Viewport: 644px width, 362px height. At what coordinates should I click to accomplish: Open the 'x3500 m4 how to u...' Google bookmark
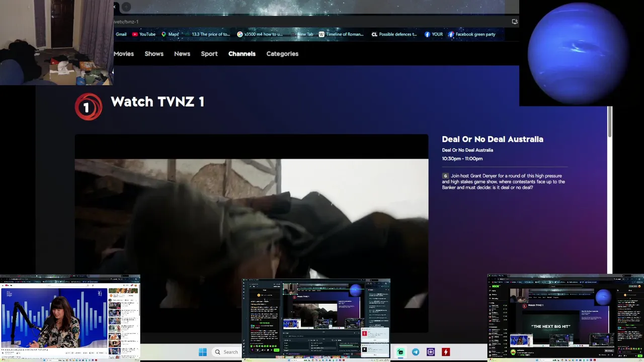coord(260,34)
